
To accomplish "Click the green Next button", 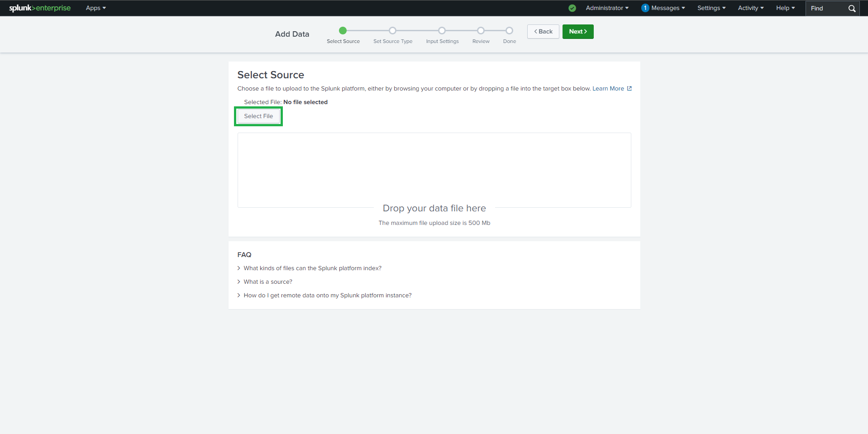I will coord(577,32).
